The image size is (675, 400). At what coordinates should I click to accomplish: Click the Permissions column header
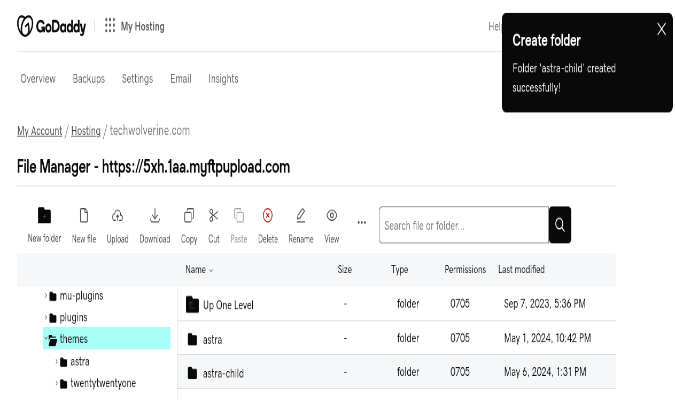(x=465, y=270)
